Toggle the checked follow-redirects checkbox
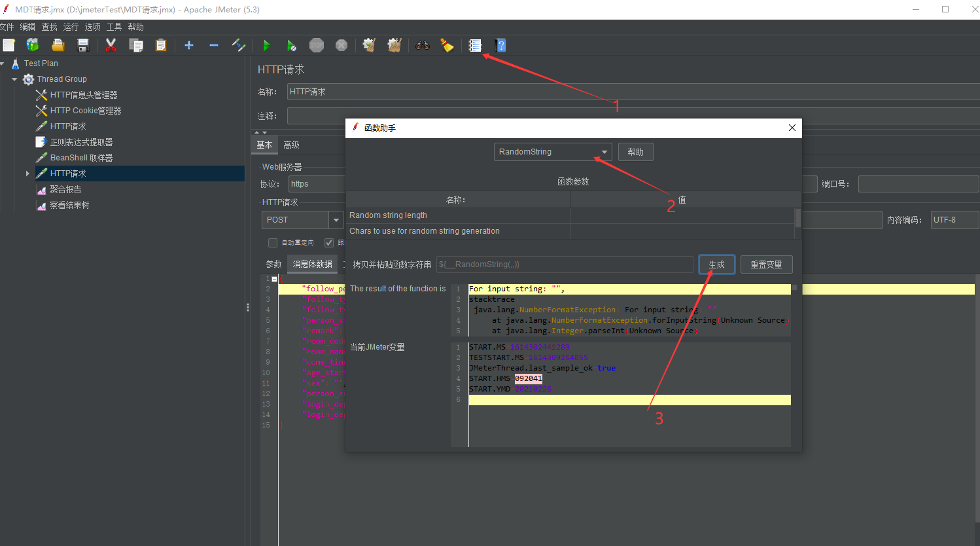 click(x=329, y=243)
